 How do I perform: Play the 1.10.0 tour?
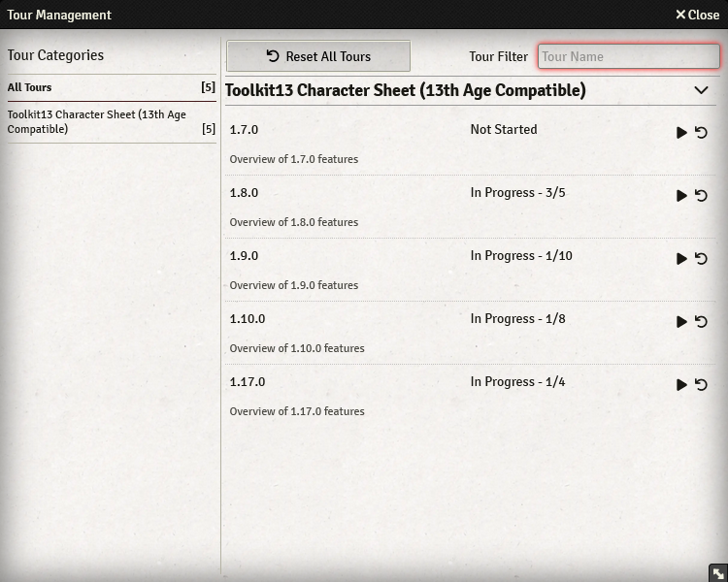click(681, 322)
